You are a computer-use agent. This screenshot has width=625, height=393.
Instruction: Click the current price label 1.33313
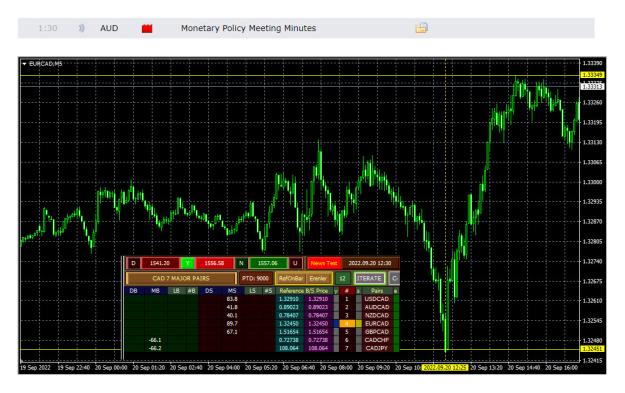(592, 86)
